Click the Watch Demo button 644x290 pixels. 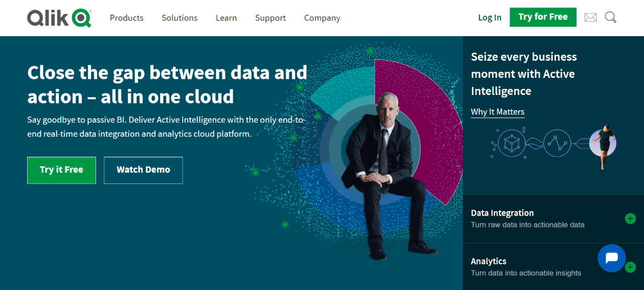[143, 170]
